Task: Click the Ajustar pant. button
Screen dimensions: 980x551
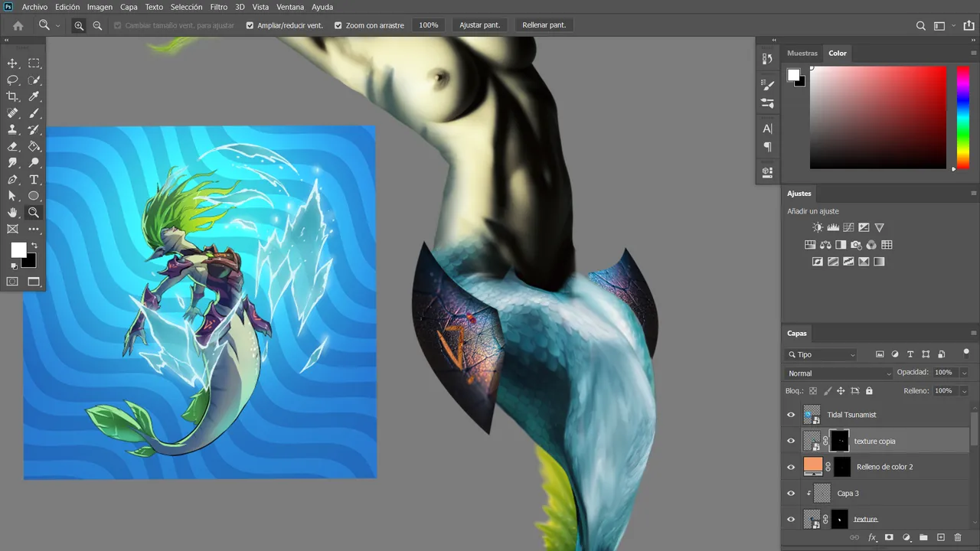Action: tap(480, 25)
